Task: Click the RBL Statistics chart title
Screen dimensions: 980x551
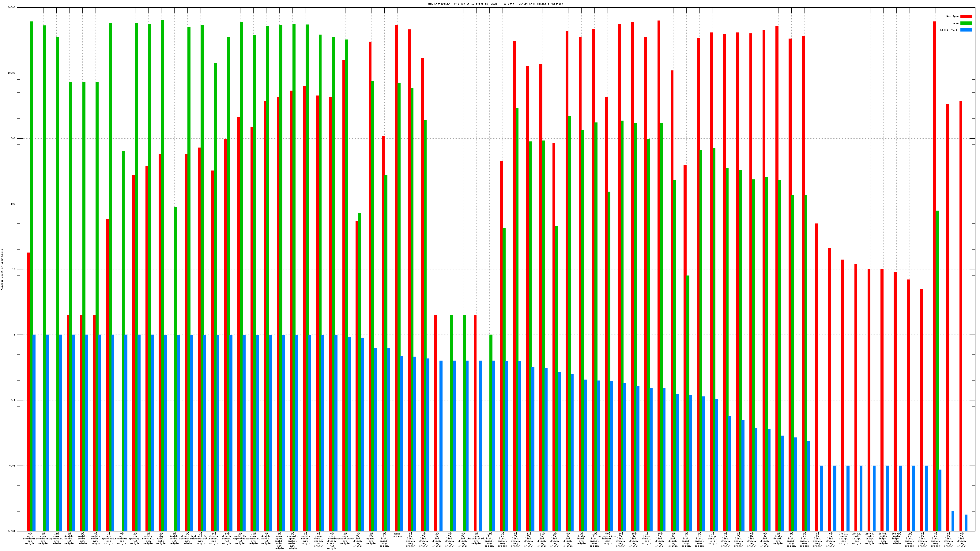Action: 495,4
